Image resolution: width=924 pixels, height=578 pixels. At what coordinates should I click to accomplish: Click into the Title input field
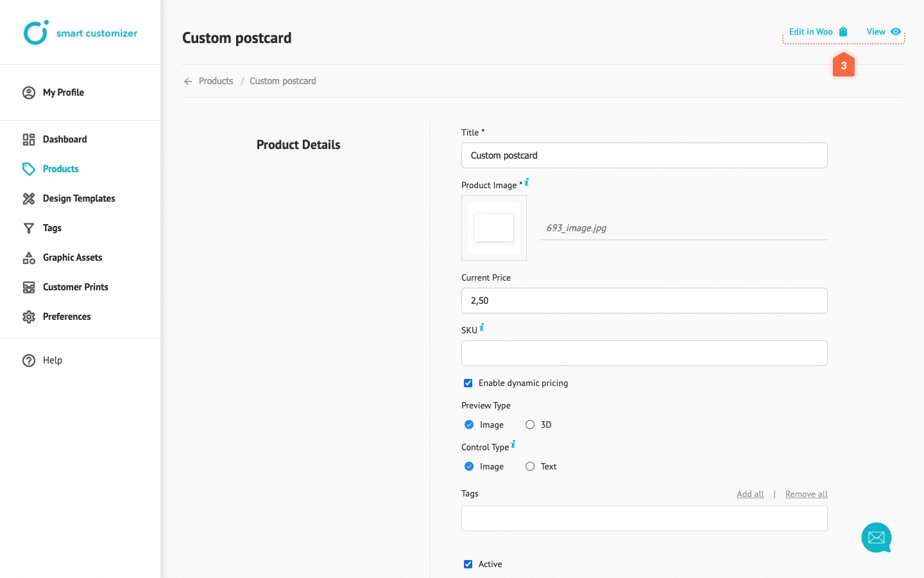pyautogui.click(x=644, y=155)
